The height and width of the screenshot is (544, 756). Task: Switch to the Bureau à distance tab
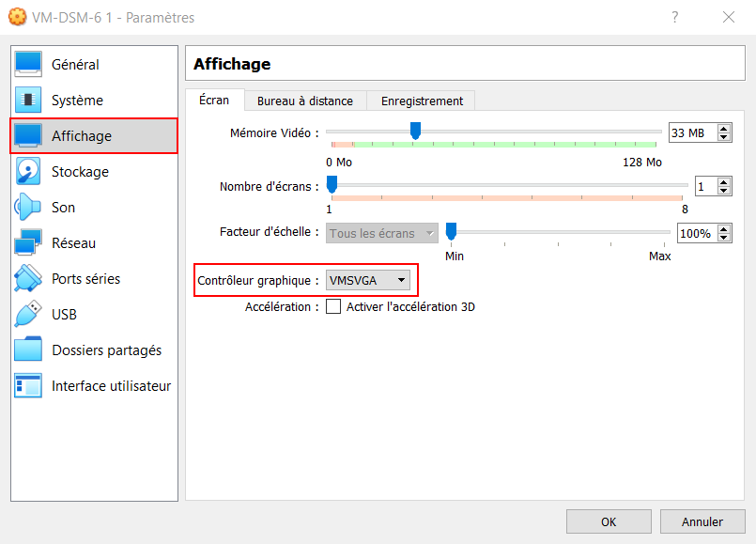(305, 101)
